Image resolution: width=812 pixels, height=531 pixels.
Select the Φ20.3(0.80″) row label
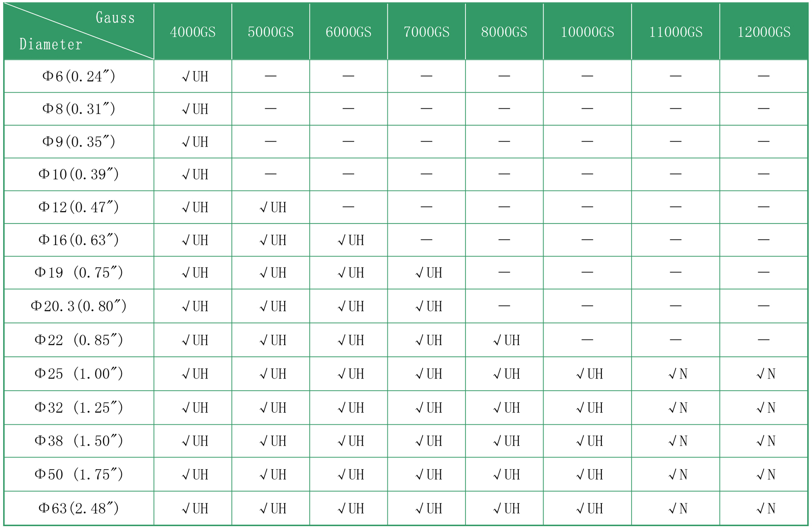(x=79, y=306)
